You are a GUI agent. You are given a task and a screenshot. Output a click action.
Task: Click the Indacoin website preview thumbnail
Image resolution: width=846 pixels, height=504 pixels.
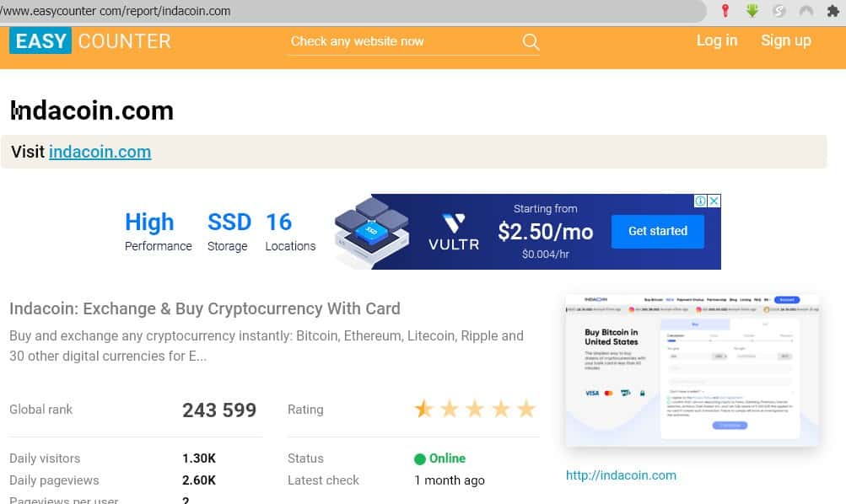692,370
